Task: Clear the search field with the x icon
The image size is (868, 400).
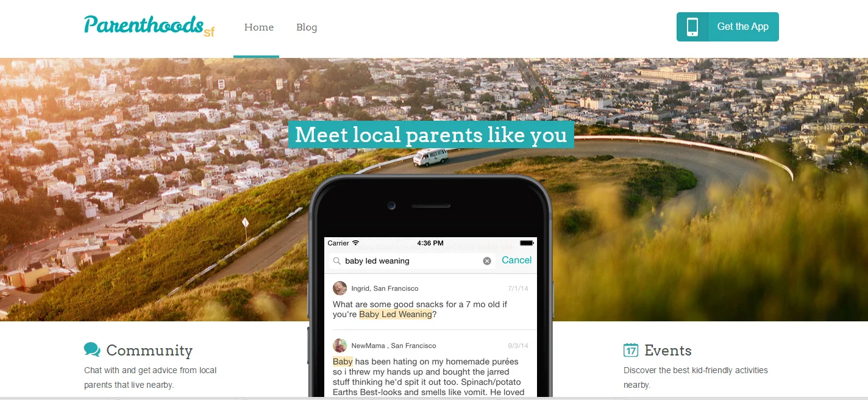Action: click(487, 261)
